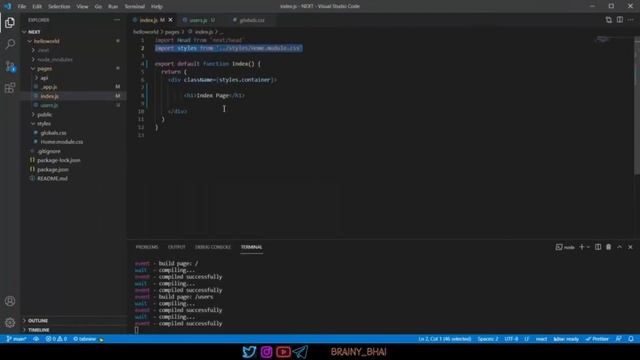
Task: Close the terminal panel
Action: [x=630, y=247]
